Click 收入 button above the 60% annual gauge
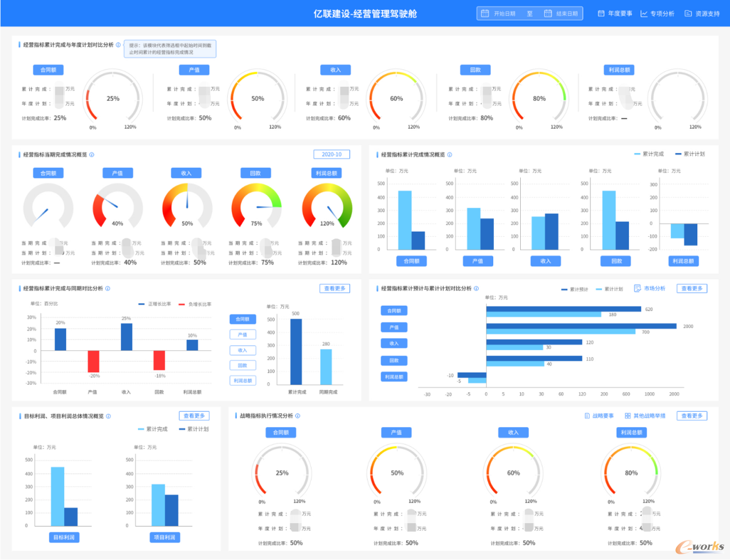Viewport: 730px width, 560px height. (x=336, y=70)
